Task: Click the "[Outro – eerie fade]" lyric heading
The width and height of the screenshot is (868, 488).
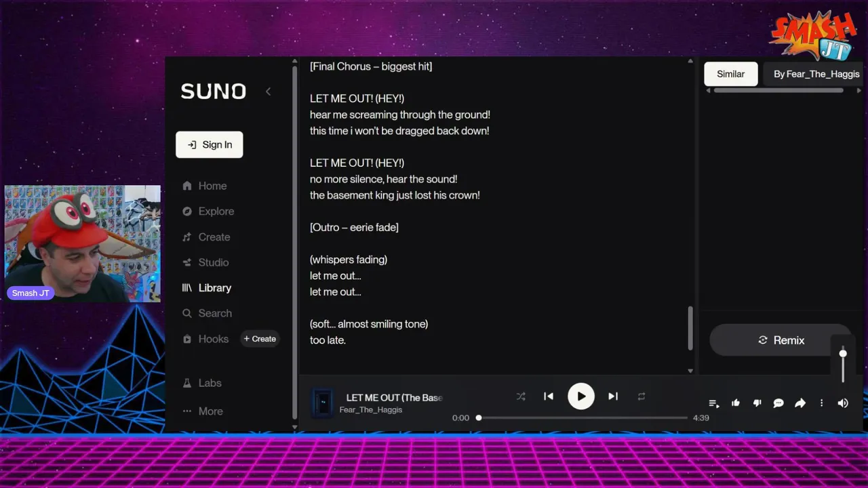Action: tap(354, 228)
